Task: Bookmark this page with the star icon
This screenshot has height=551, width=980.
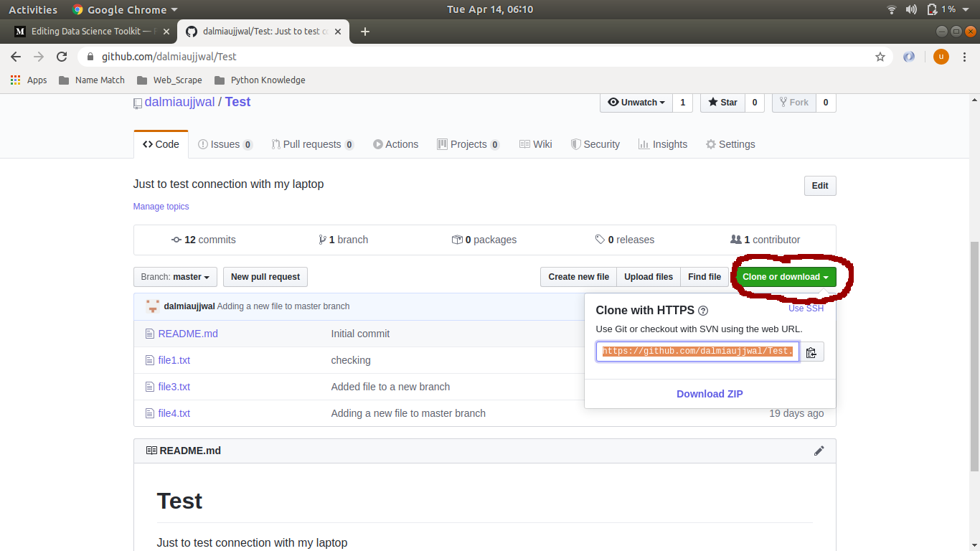Action: point(880,57)
